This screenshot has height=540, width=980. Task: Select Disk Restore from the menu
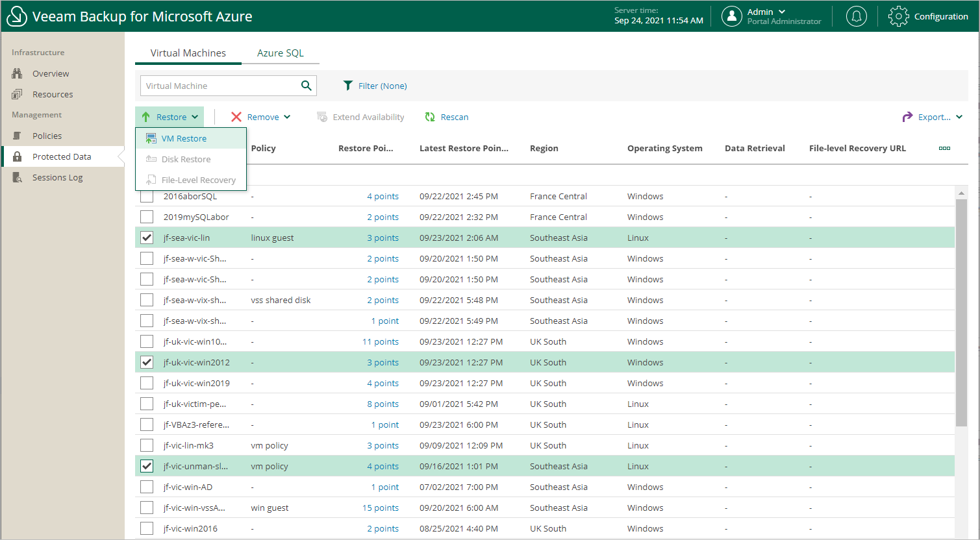pos(191,159)
